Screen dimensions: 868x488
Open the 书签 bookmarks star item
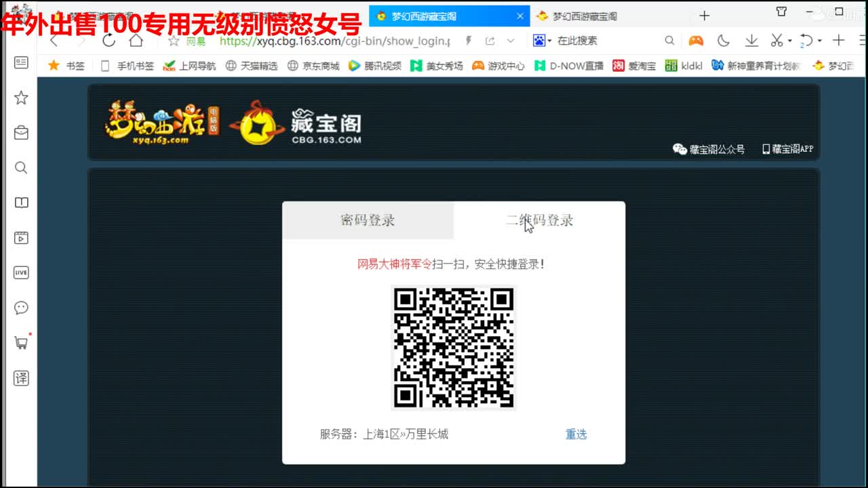66,66
